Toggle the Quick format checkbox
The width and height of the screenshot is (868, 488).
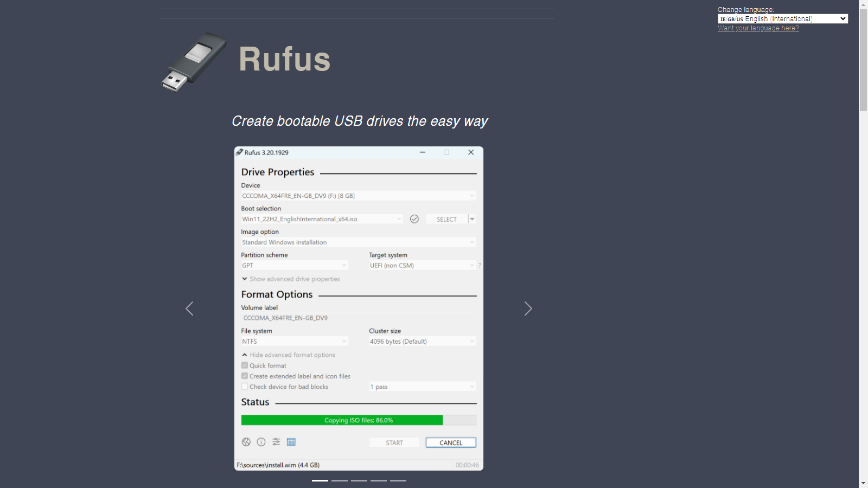coord(245,365)
